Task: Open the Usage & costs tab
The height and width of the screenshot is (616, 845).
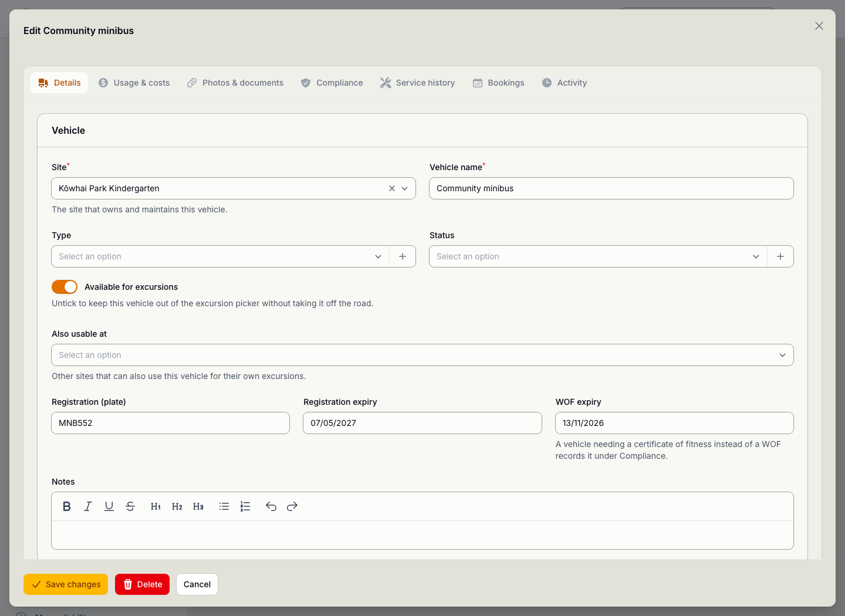Action: click(134, 83)
